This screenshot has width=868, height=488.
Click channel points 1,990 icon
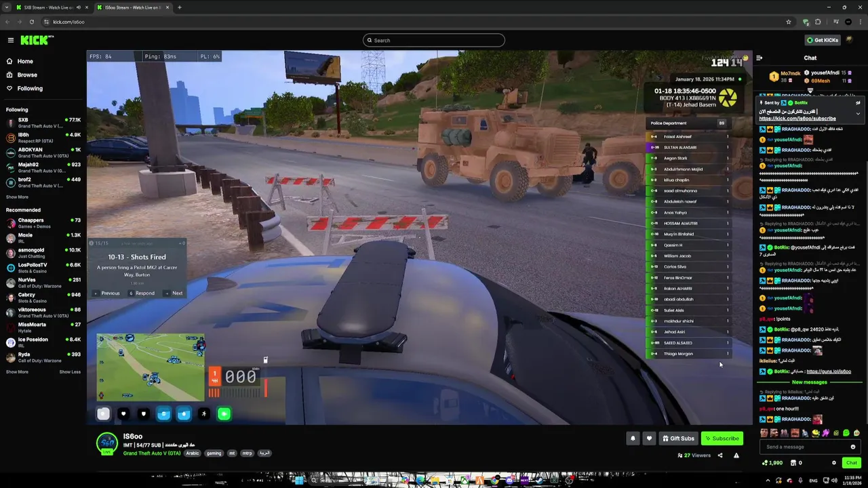(x=772, y=463)
